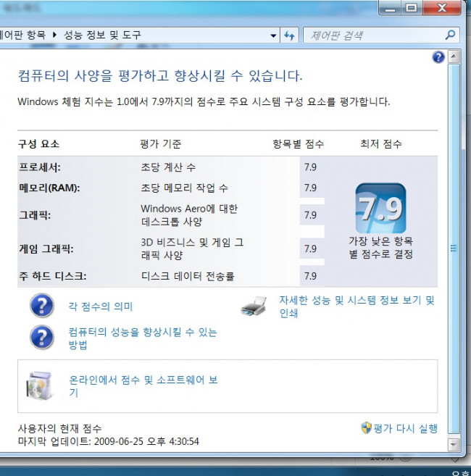Viewport: 471px width, 476px height.
Task: Click 7.9 subscore in 주 하드 디스크 row
Action: tap(310, 276)
